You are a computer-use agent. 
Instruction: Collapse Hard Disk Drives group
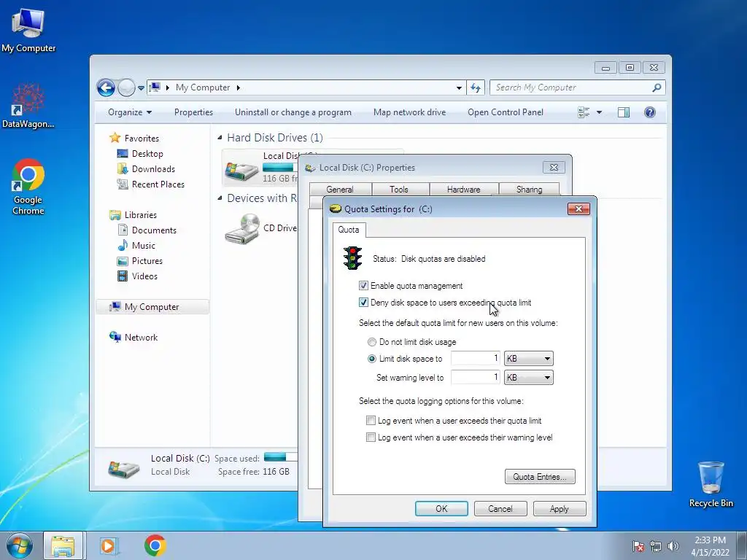[x=220, y=138]
